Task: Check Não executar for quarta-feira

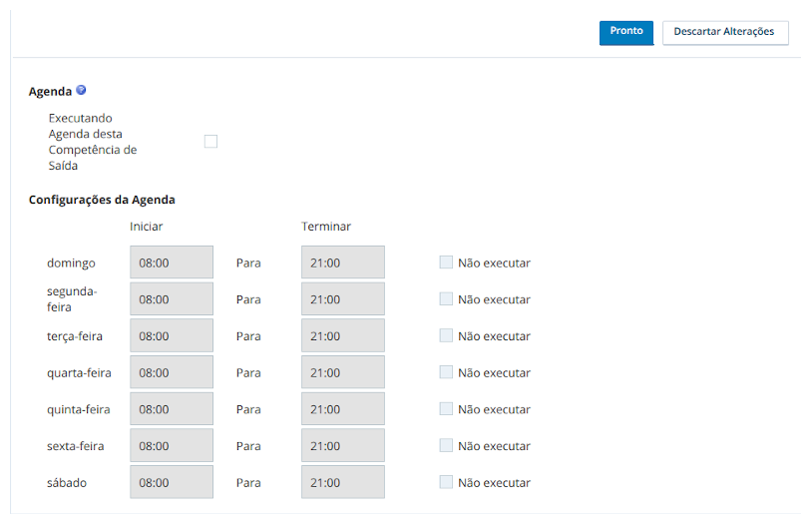Action: [446, 372]
